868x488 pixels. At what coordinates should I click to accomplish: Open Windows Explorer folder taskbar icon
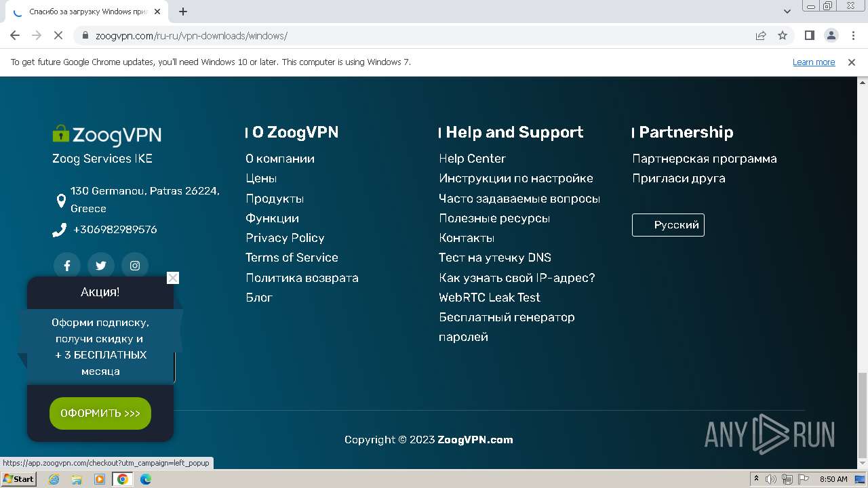tap(77, 479)
